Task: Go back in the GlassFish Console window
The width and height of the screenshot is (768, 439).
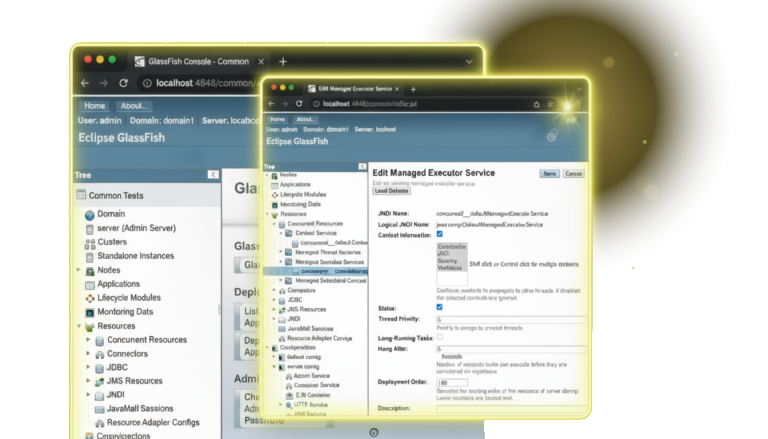Action: (85, 83)
